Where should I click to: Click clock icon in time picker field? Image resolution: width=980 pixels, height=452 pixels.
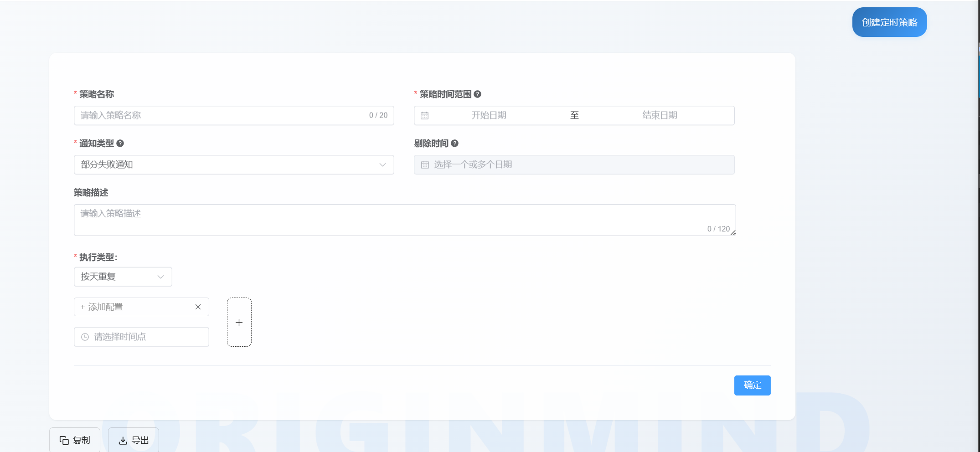85,337
